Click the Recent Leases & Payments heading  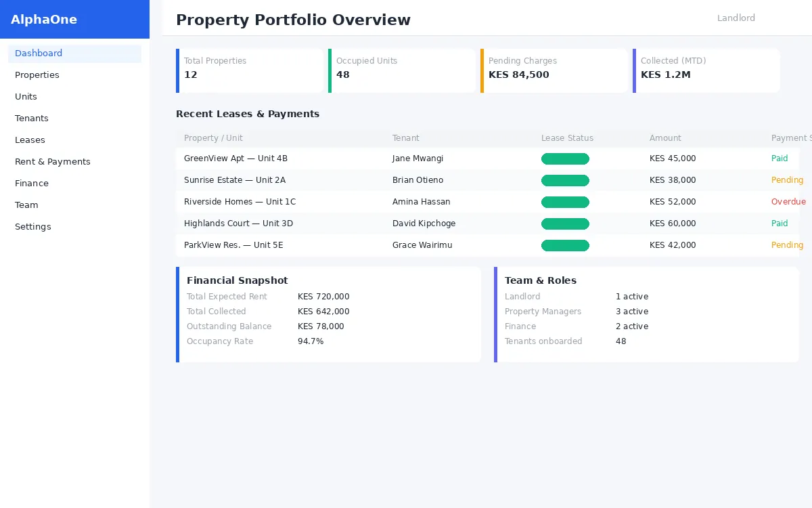coord(248,114)
